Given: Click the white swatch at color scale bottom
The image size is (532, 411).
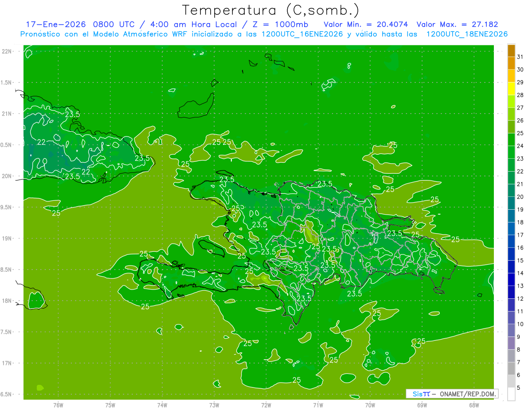Looking at the screenshot, I should point(511,394).
